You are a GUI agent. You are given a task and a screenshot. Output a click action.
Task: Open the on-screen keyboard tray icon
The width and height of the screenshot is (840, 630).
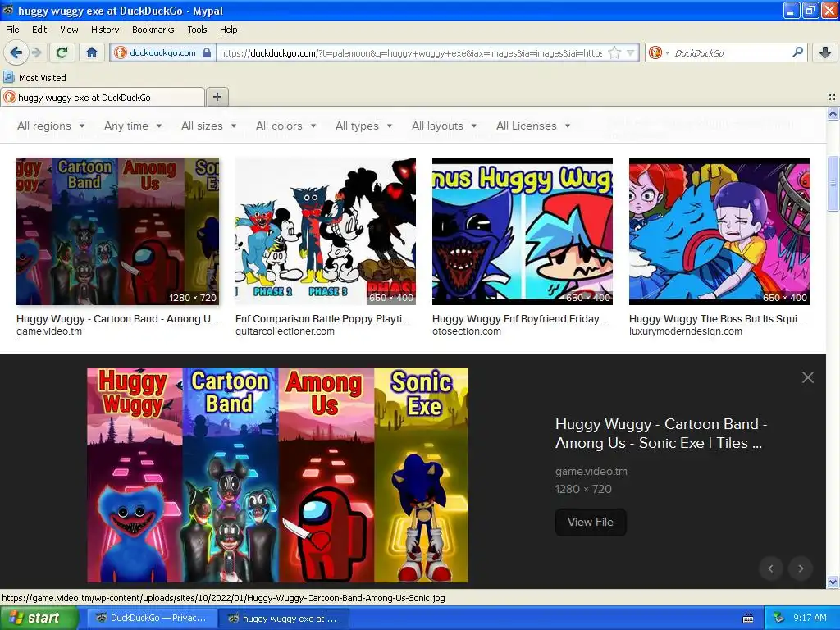click(x=748, y=619)
